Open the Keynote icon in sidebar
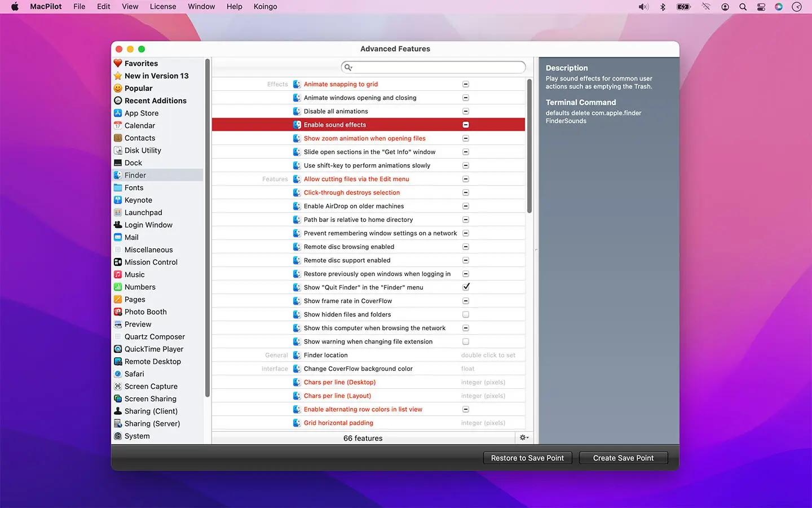812x508 pixels. pyautogui.click(x=118, y=200)
